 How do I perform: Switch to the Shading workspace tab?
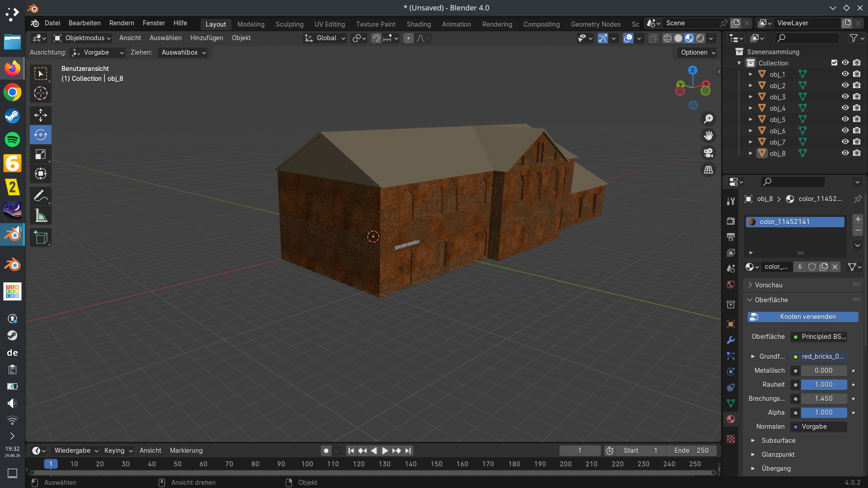pos(419,24)
